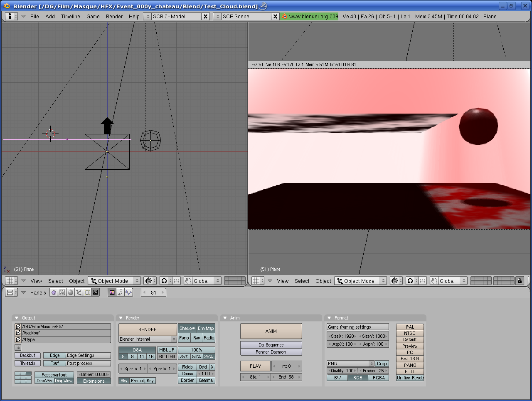Toggle Shadow rendering option
This screenshot has width=532, height=401.
187,328
